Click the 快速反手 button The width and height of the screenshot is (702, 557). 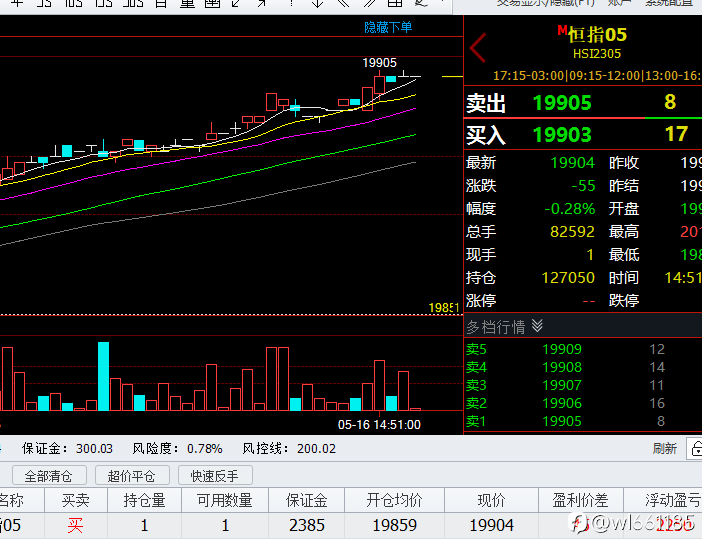click(215, 475)
